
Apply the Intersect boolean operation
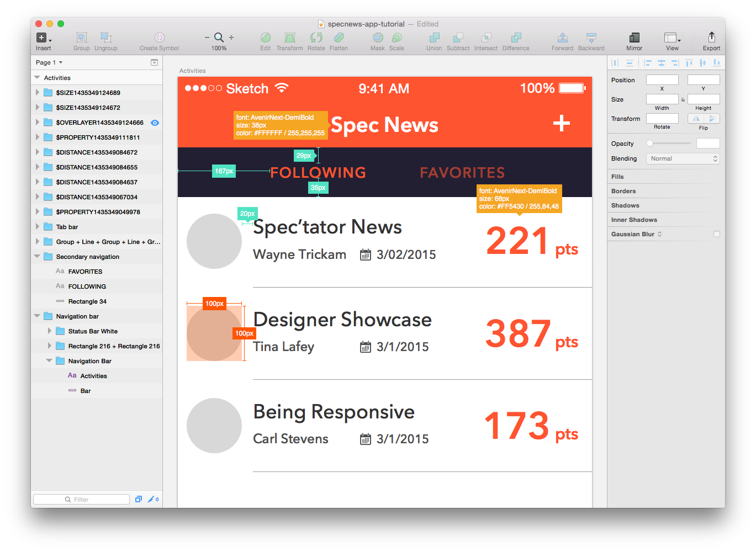click(x=486, y=38)
